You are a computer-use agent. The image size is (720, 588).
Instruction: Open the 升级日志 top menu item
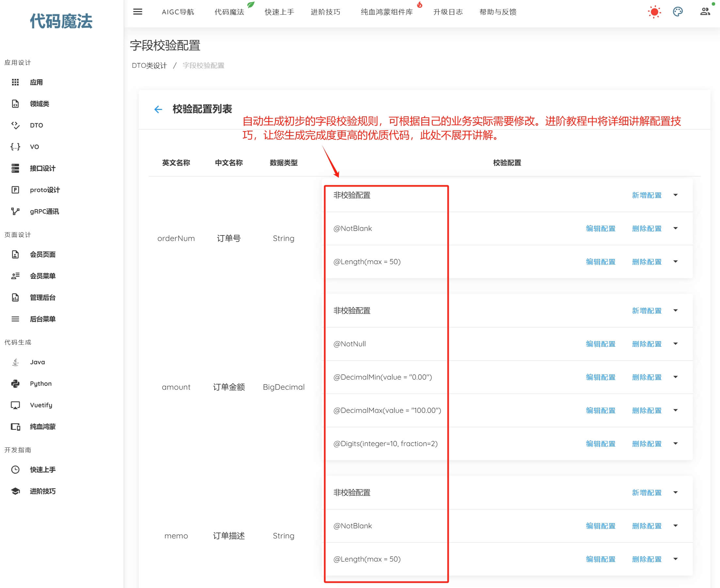[x=448, y=12]
